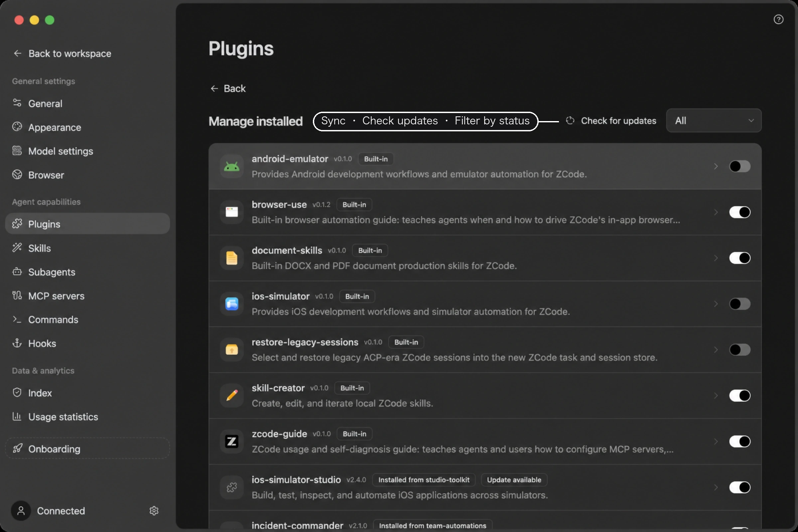Click Check for updates

point(611,120)
